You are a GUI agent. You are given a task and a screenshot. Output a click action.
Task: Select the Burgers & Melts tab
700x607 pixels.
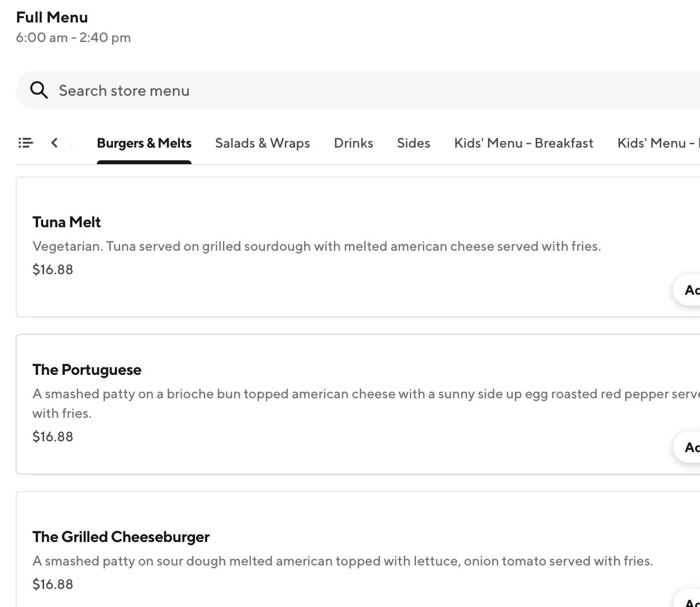[144, 143]
